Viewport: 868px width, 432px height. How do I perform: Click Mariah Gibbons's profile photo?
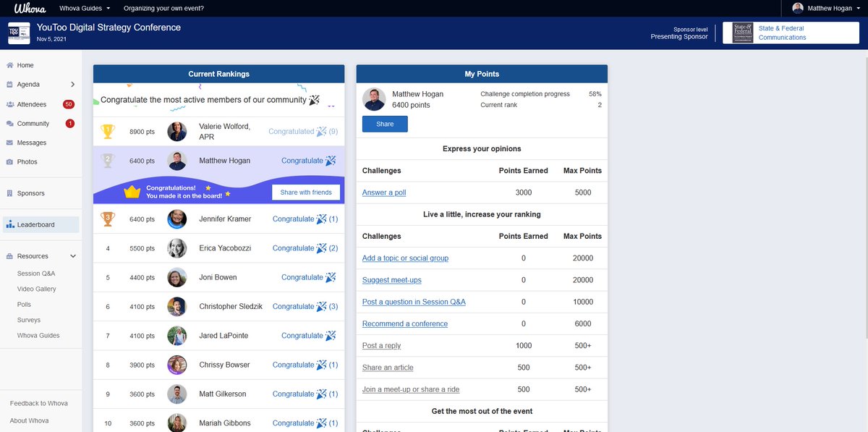[177, 423]
